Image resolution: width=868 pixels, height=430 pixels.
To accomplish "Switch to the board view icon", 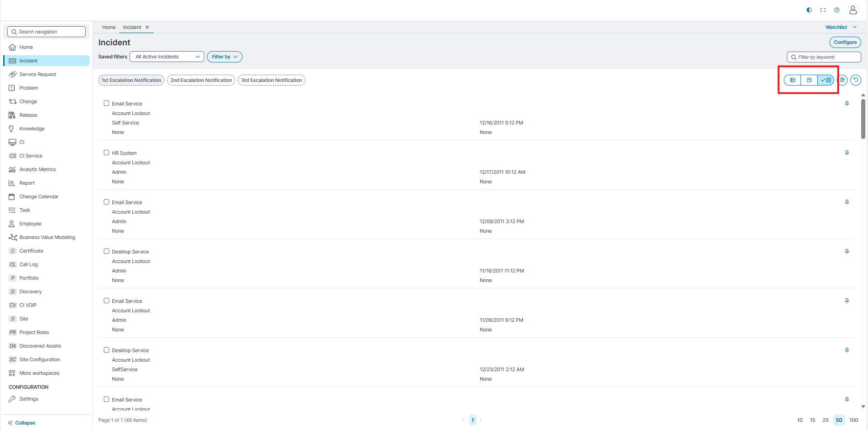I will [809, 80].
